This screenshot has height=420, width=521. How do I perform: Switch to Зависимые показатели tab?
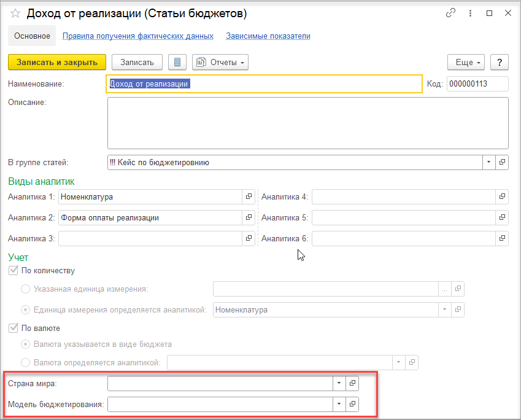pyautogui.click(x=268, y=36)
